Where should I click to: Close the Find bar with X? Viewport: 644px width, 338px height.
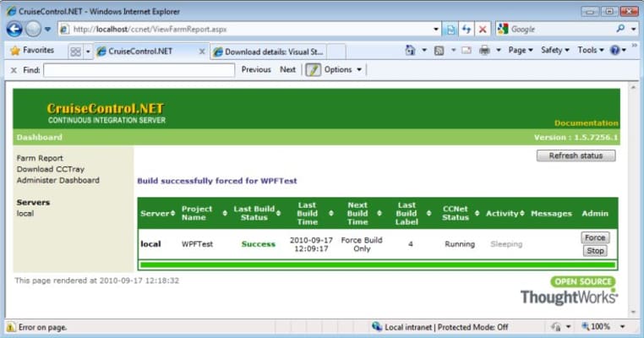[x=14, y=70]
